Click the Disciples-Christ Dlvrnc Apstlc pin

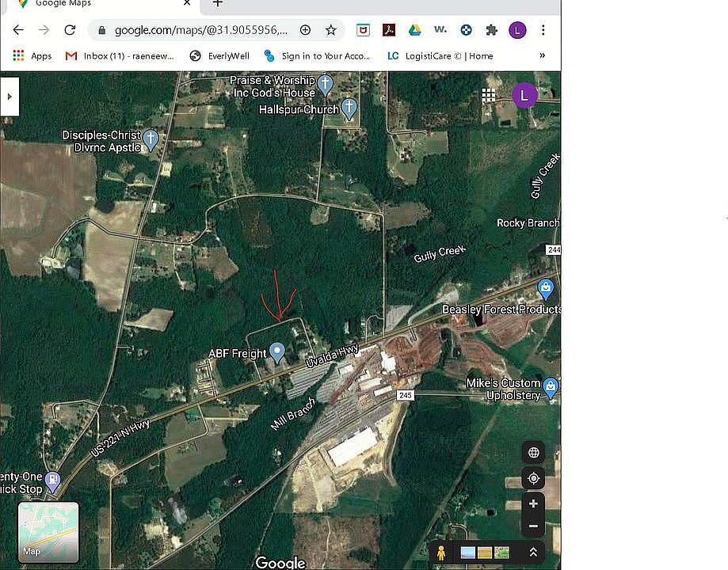(x=151, y=139)
